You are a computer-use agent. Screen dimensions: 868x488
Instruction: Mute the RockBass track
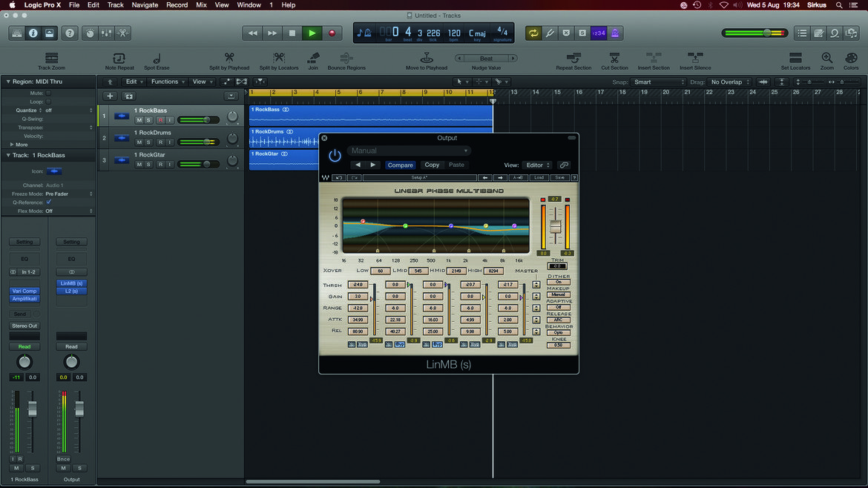139,120
